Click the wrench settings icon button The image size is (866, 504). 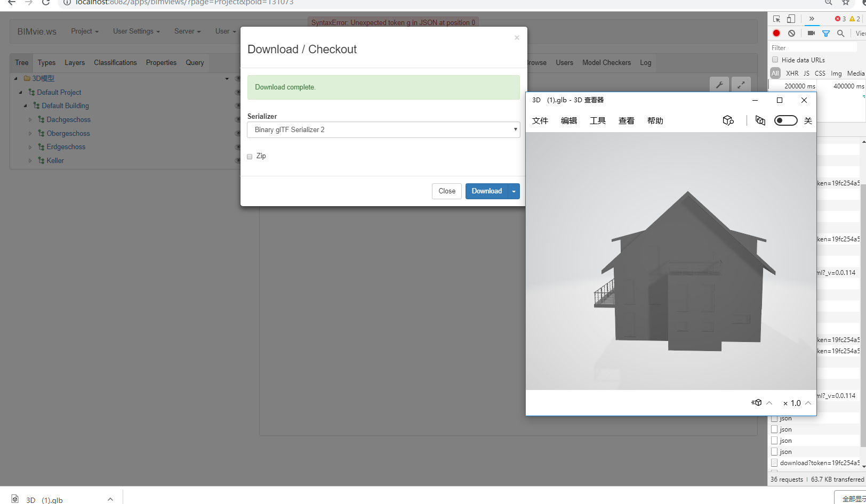(x=719, y=85)
